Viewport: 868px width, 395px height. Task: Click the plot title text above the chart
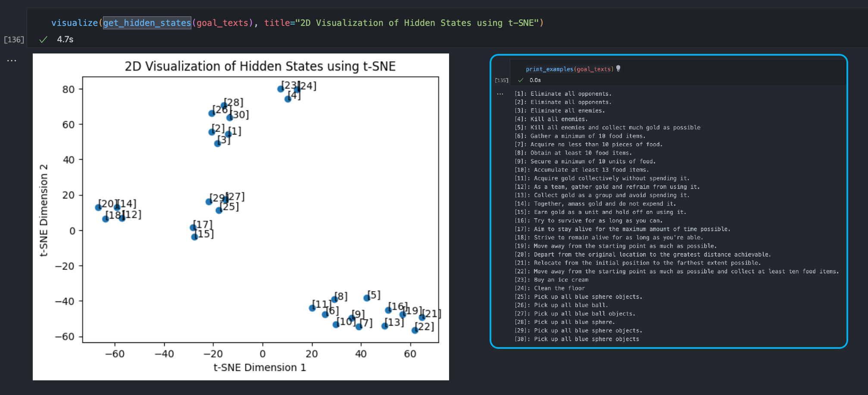pyautogui.click(x=260, y=66)
